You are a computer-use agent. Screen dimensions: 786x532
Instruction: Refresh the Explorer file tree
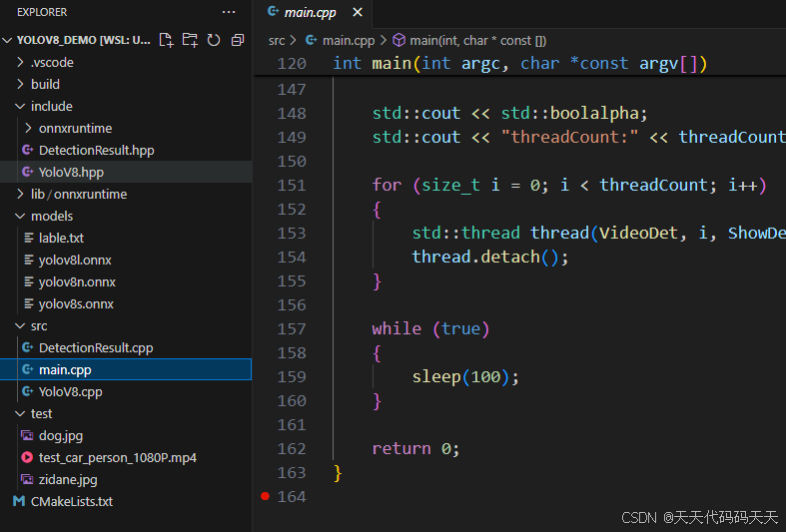pos(214,40)
